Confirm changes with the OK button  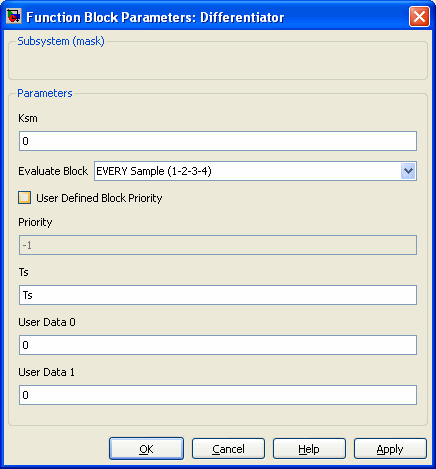point(146,449)
